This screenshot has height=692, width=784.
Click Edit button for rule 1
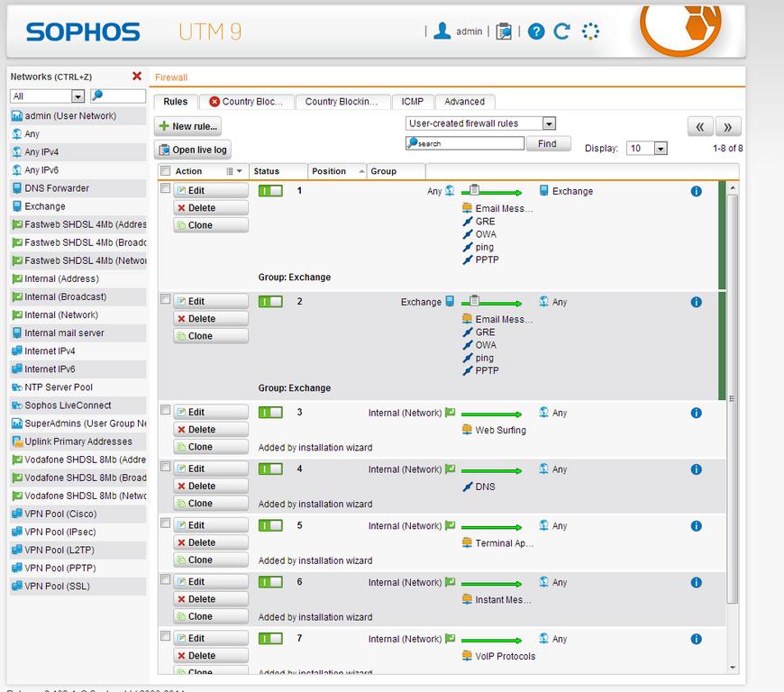211,190
